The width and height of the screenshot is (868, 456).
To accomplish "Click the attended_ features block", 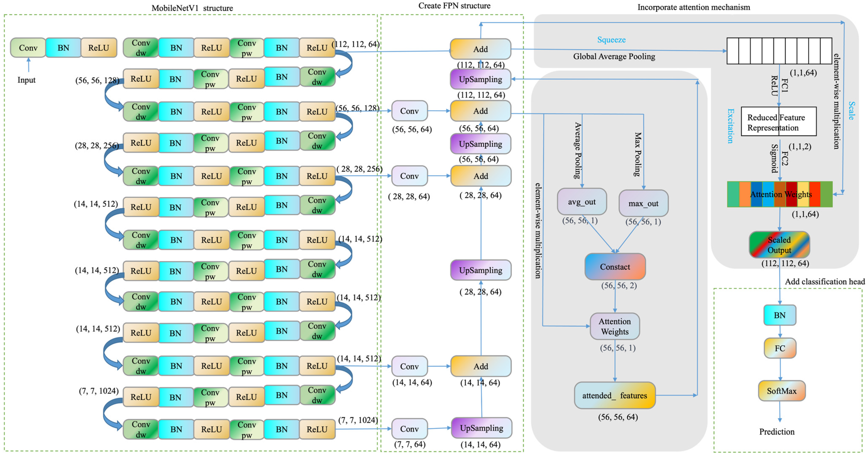I will 615,395.
